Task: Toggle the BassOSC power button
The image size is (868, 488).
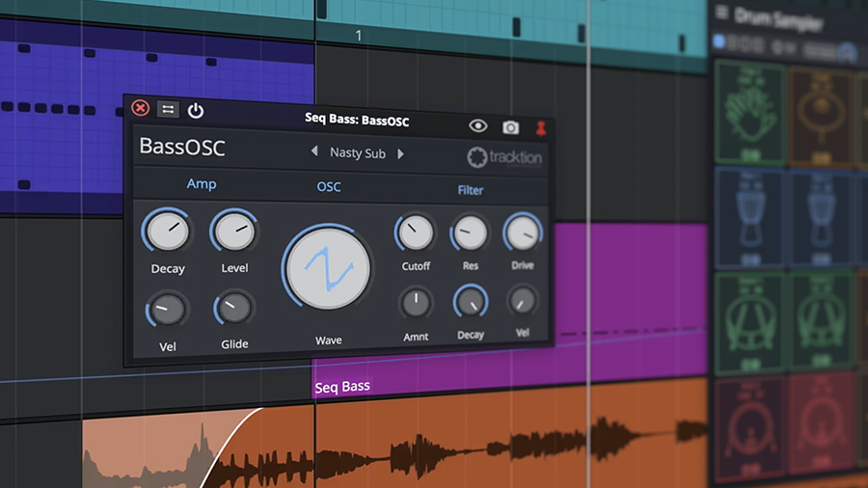Action: pyautogui.click(x=196, y=111)
